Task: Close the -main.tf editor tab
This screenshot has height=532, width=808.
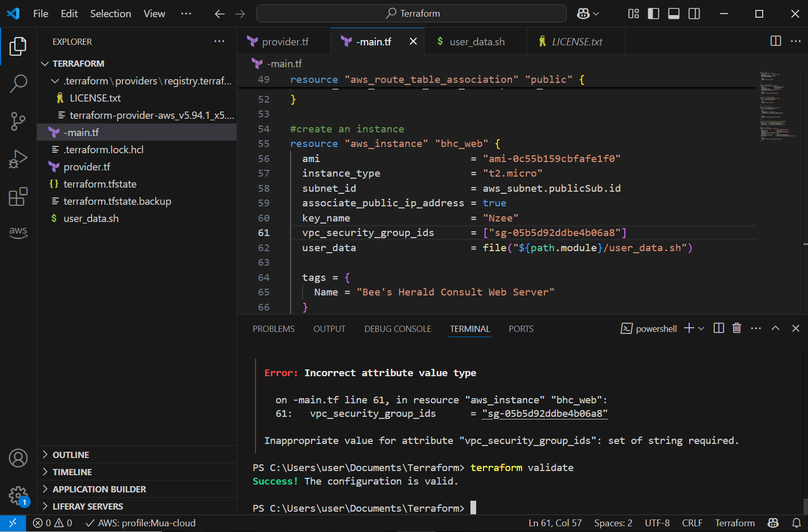Action: 413,41
